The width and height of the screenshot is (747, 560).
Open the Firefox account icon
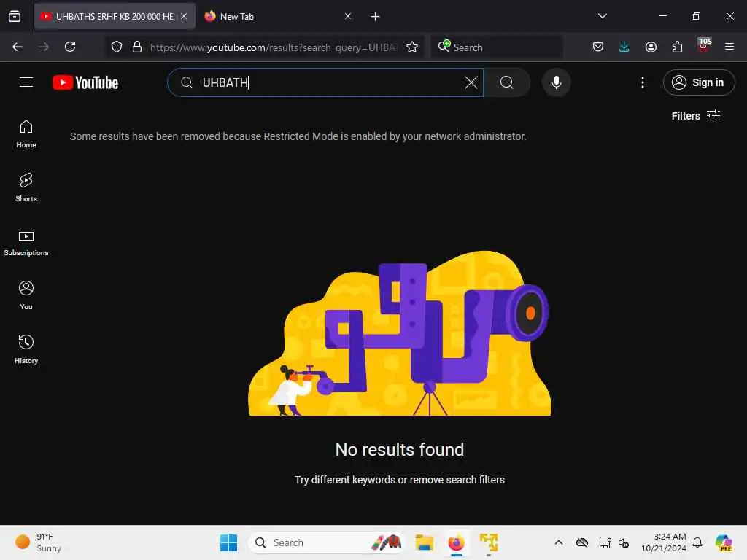[651, 47]
